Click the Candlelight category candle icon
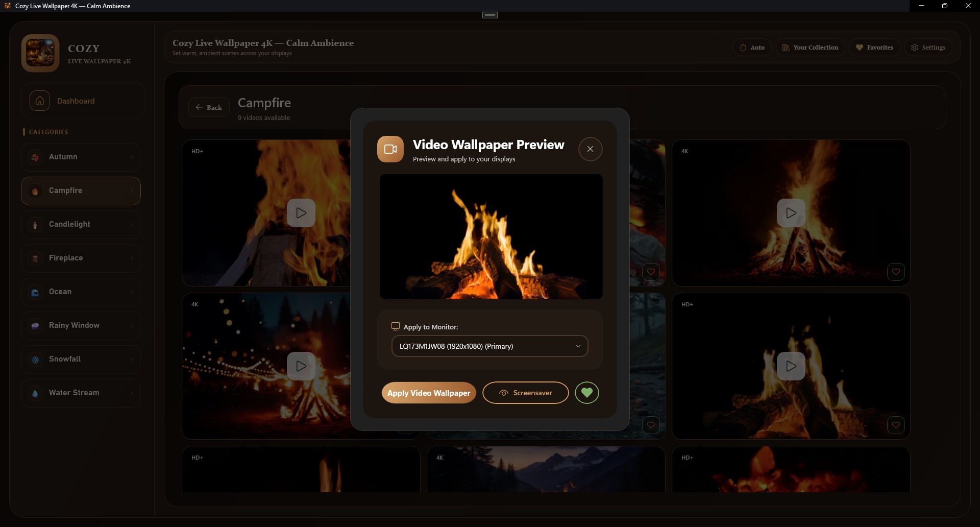Screen dimensions: 980x527 pos(35,225)
